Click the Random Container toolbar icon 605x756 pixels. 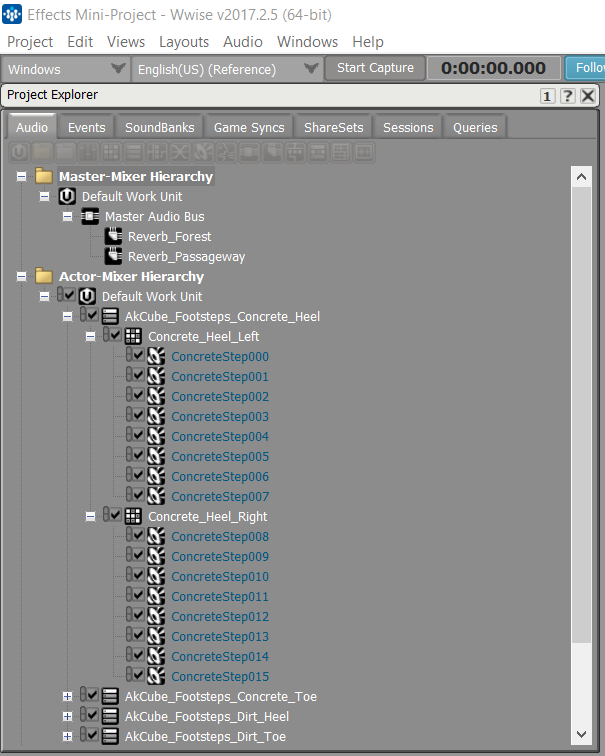click(111, 152)
